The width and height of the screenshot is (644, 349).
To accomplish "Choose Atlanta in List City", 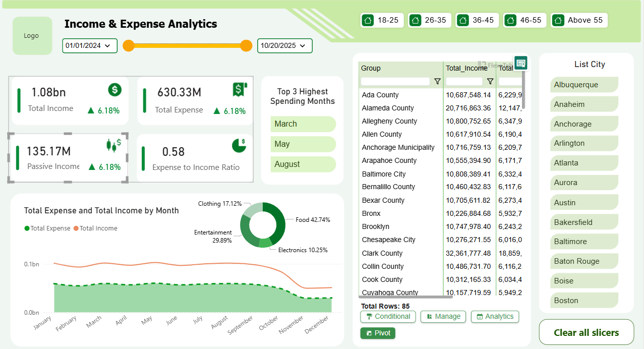I will coord(584,163).
